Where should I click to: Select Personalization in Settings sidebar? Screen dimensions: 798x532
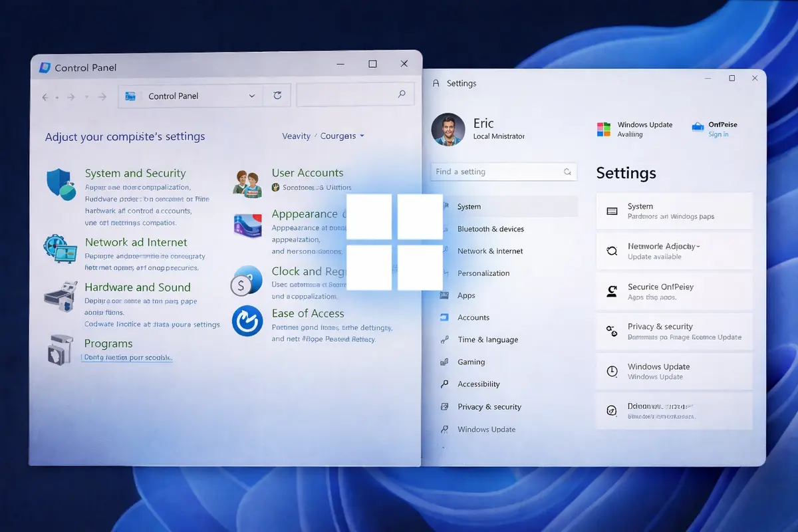[483, 273]
